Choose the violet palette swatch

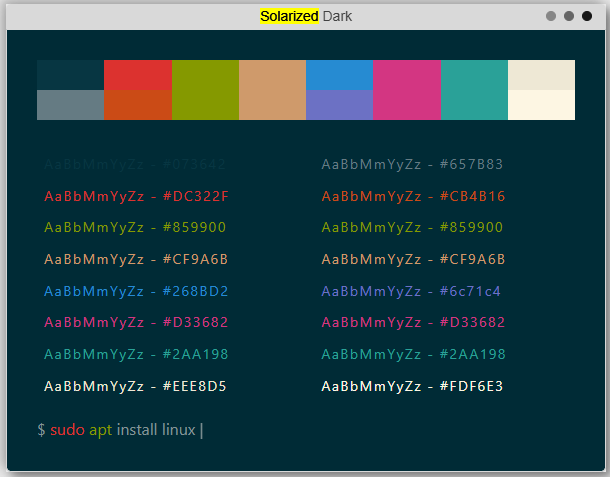coord(340,105)
